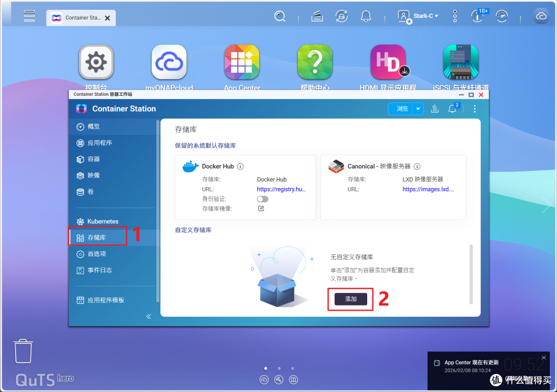Select Containers in the sidebar
Viewport: 557px width, 392px height.
(x=112, y=159)
